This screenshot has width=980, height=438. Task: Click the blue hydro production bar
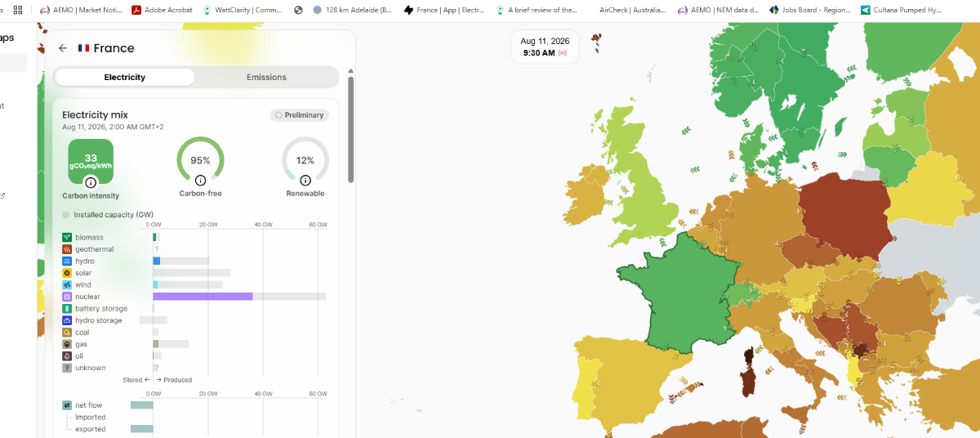pyautogui.click(x=156, y=261)
